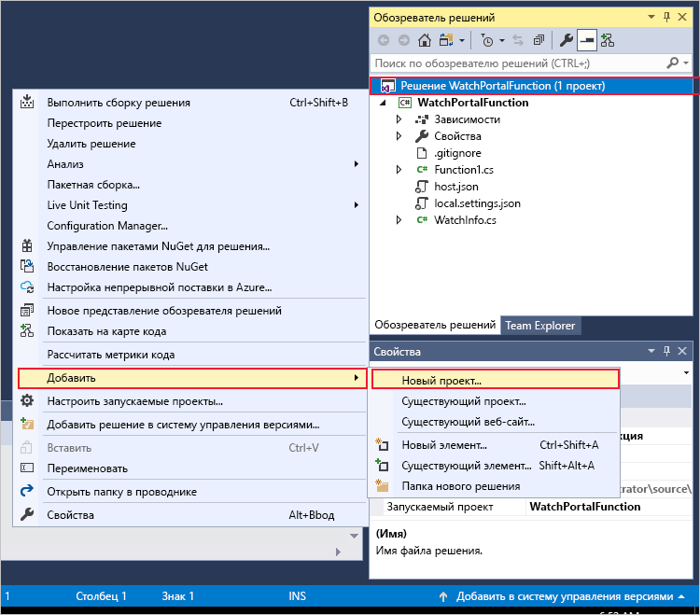This screenshot has height=615, width=700.
Task: Click the editor horizontal scroll-right arrow
Action: pyautogui.click(x=338, y=552)
